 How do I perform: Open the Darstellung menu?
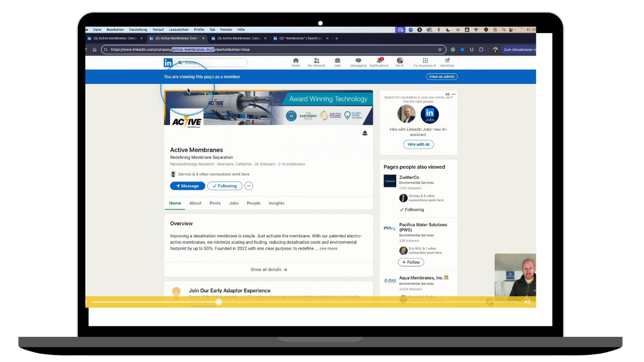(x=138, y=30)
